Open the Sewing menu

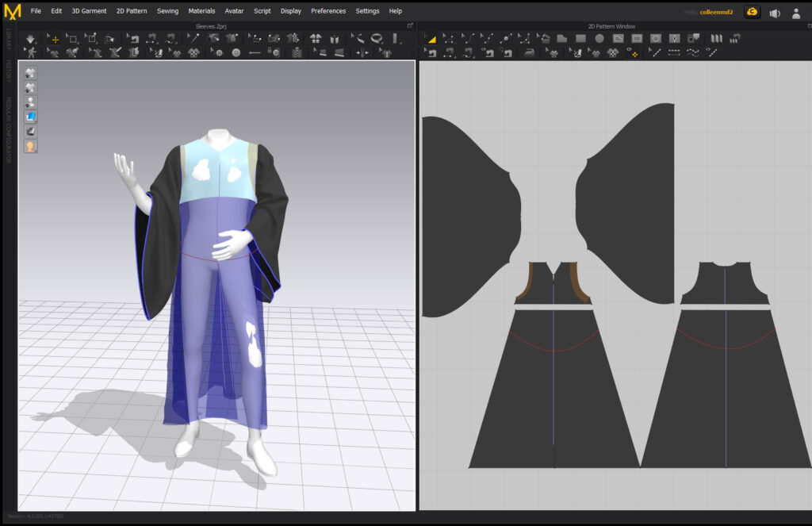[167, 11]
